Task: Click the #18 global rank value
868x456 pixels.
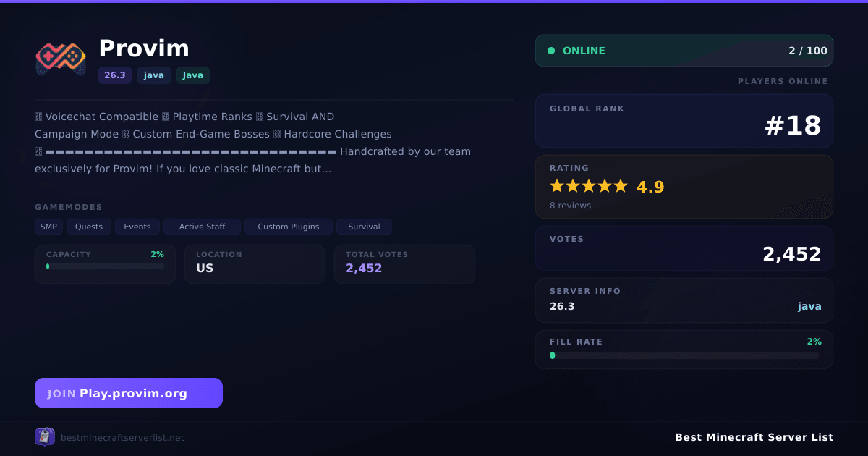Action: 793,126
